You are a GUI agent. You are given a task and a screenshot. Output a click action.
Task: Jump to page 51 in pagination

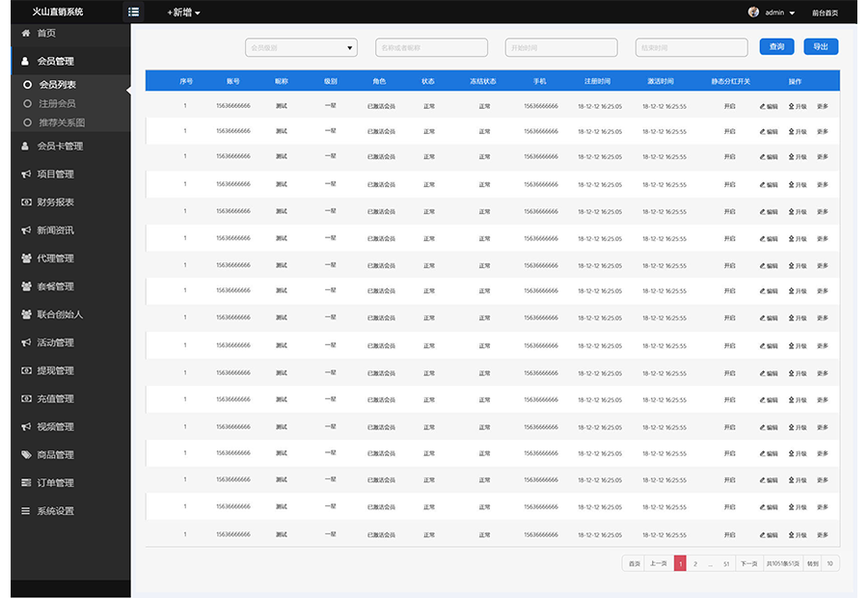click(x=726, y=563)
